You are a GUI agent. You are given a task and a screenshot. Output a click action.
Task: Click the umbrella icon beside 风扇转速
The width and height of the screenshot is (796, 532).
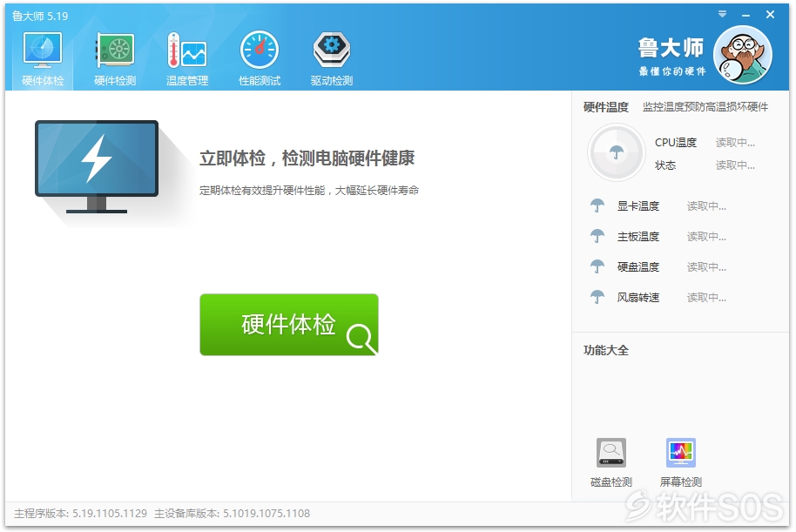click(x=597, y=297)
